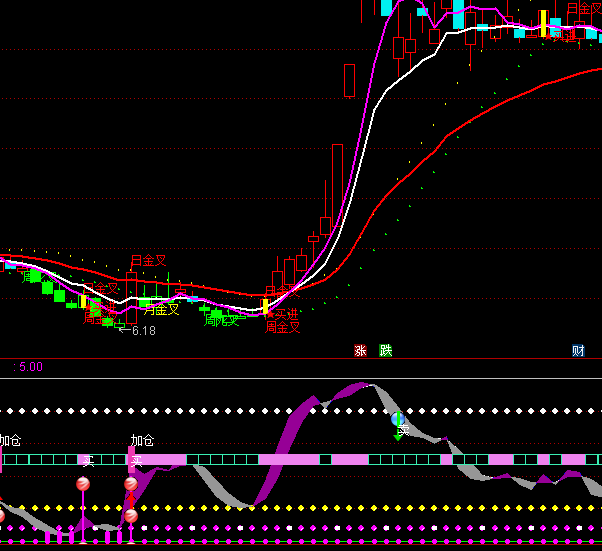Click the 日金叉 label above the left candles
The width and height of the screenshot is (602, 551).
pos(148,261)
